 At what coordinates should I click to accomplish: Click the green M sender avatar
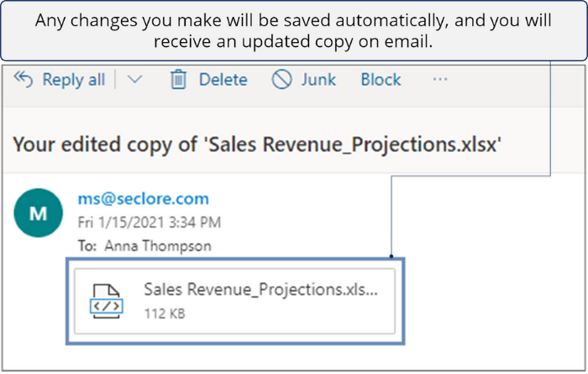click(38, 213)
